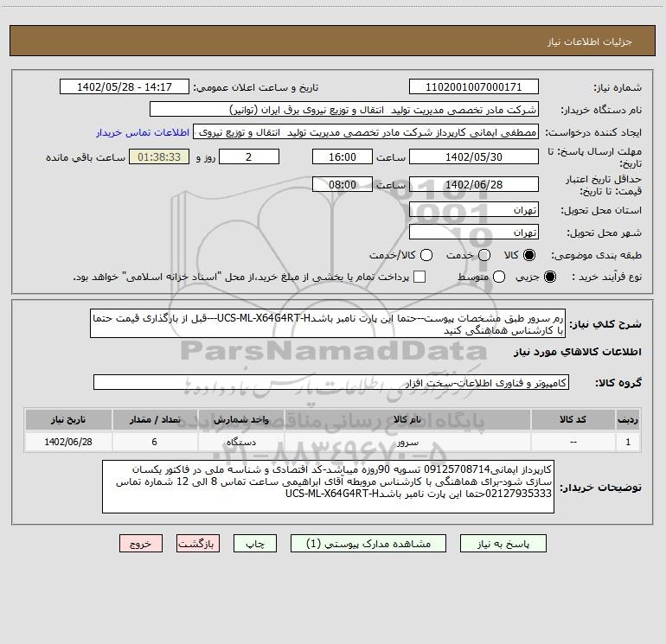Click the unit cell دستگاه

[240, 443]
